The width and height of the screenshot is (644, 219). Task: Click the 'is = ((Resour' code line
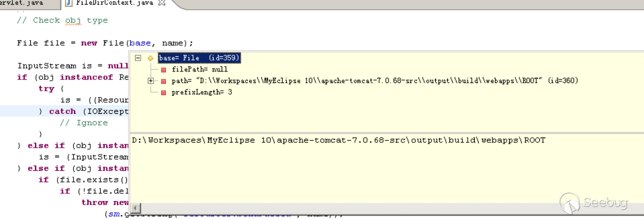point(94,100)
